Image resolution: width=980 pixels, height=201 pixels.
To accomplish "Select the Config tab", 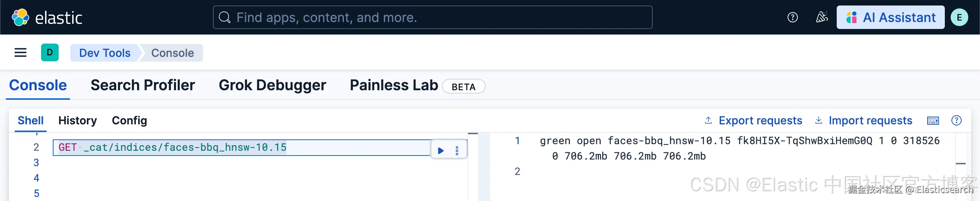I will [x=129, y=121].
